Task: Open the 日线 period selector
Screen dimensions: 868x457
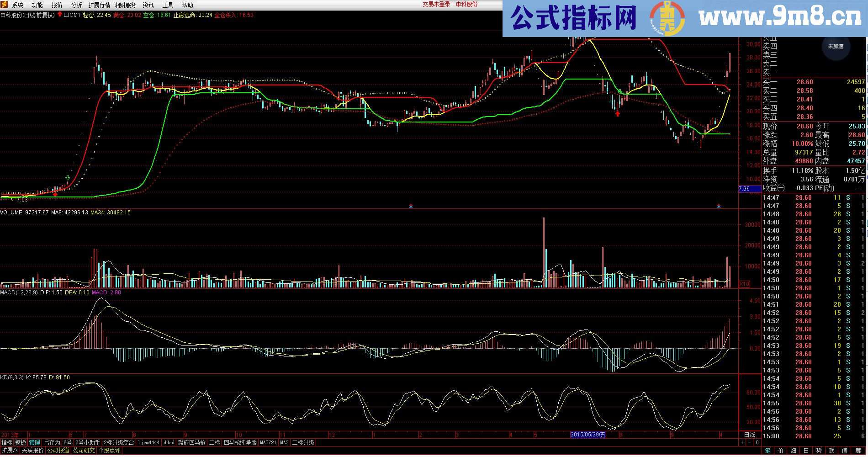Action: (x=751, y=435)
